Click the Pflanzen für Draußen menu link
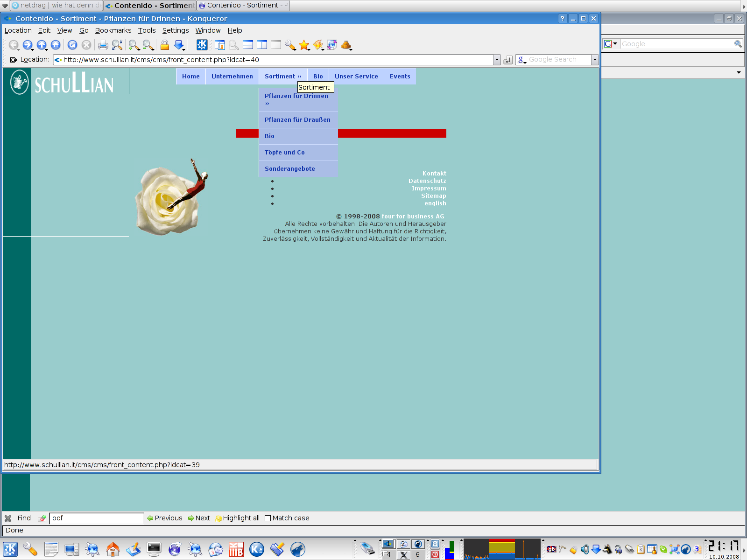 point(297,120)
